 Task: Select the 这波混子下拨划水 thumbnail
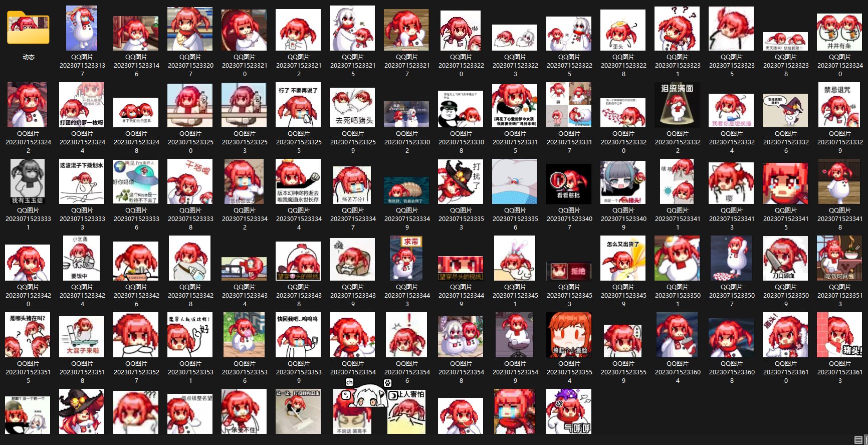(x=82, y=181)
